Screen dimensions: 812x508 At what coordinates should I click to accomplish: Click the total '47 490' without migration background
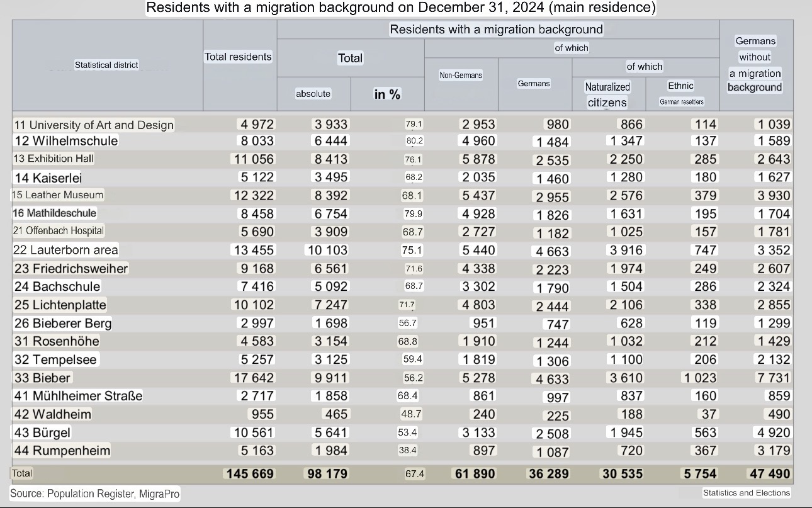(x=769, y=473)
